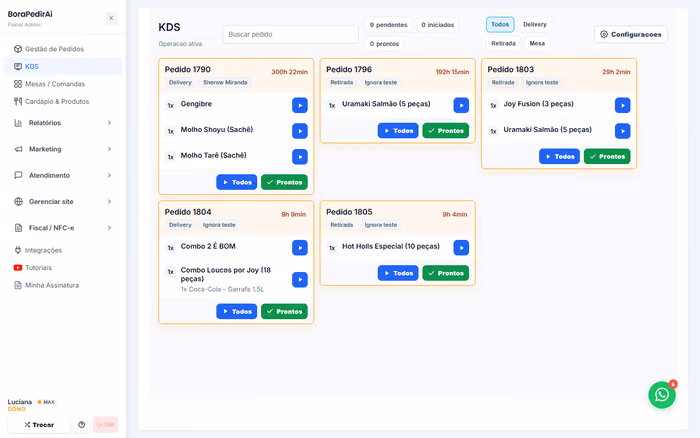
Task: Start all items in Pedido 1803
Action: [x=559, y=156]
